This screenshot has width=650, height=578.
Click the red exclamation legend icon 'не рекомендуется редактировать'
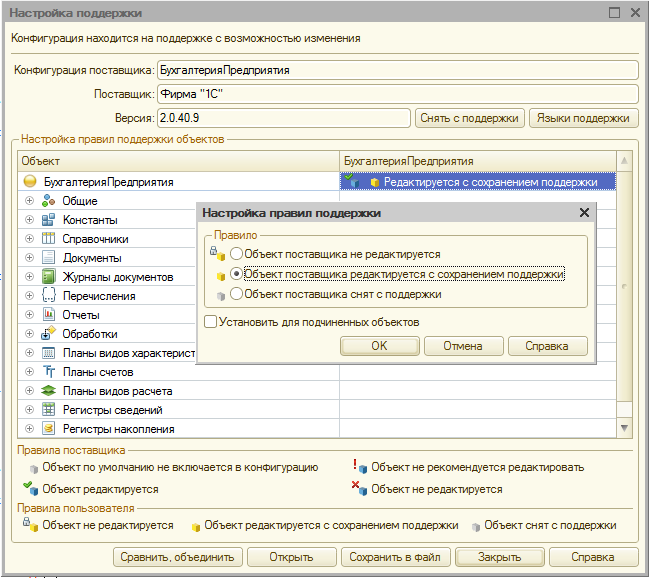click(x=359, y=466)
